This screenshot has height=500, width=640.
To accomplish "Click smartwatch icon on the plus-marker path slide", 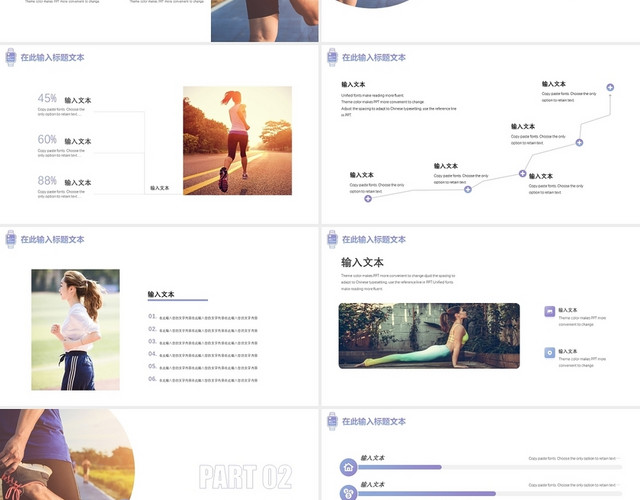I will click(332, 57).
